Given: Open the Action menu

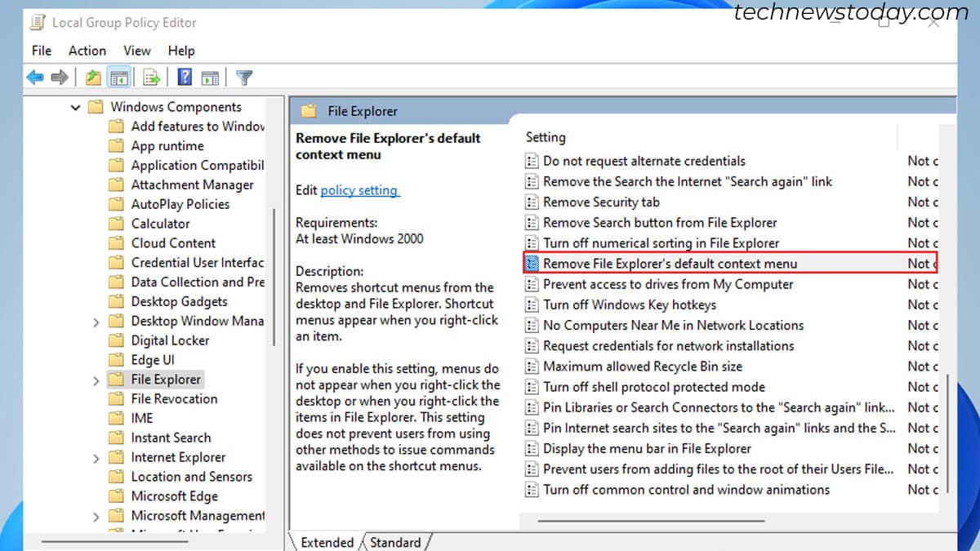Looking at the screenshot, I should tap(87, 51).
